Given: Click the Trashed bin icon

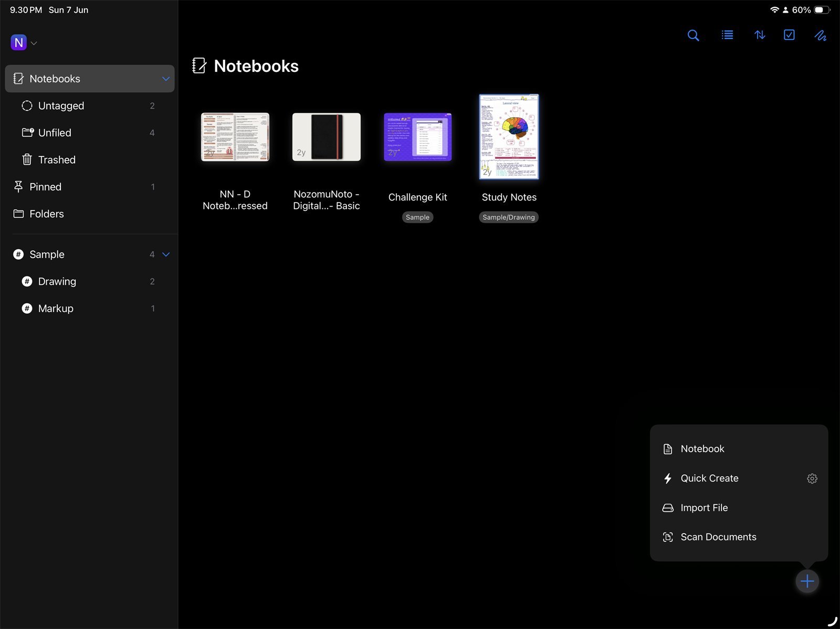Looking at the screenshot, I should tap(27, 159).
